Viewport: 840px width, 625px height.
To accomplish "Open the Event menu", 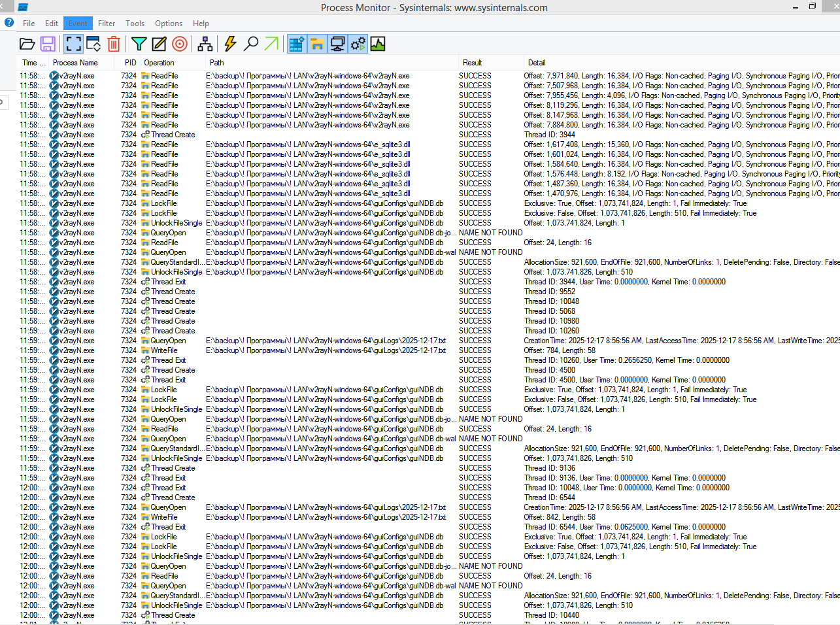I will tap(78, 23).
